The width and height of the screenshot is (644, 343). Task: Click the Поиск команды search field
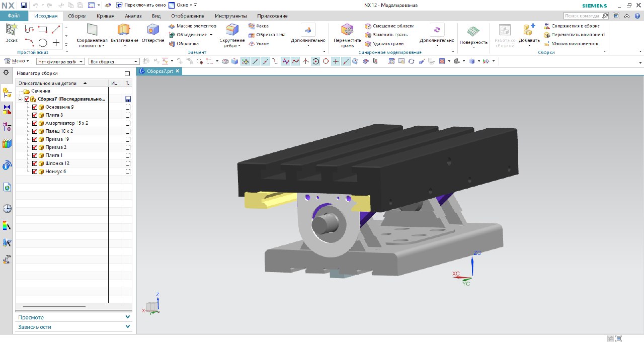pos(586,16)
